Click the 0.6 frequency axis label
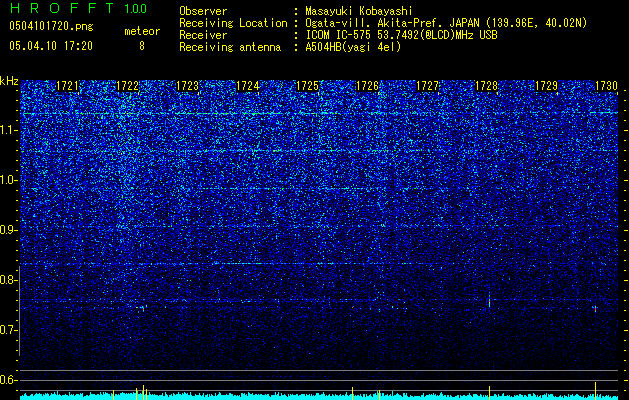Screen dimensions: 629x400 pyautogui.click(x=9, y=380)
